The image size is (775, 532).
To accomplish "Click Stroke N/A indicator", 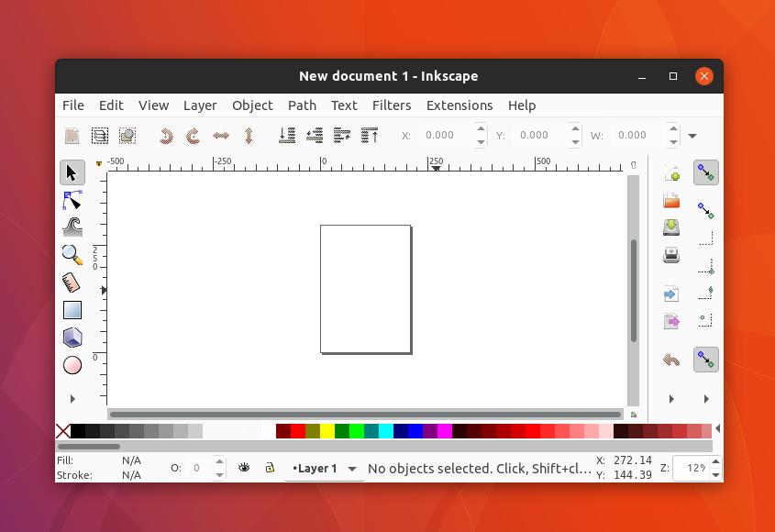I will tap(131, 475).
